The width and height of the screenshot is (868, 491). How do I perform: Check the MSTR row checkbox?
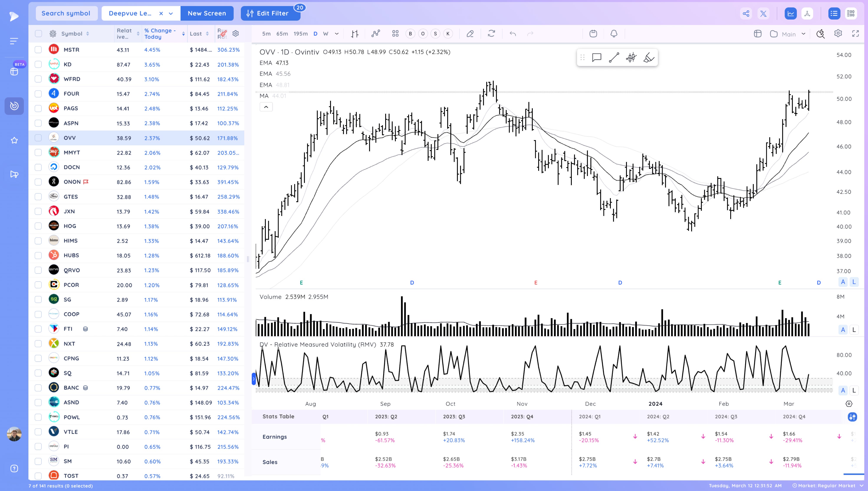tap(38, 49)
